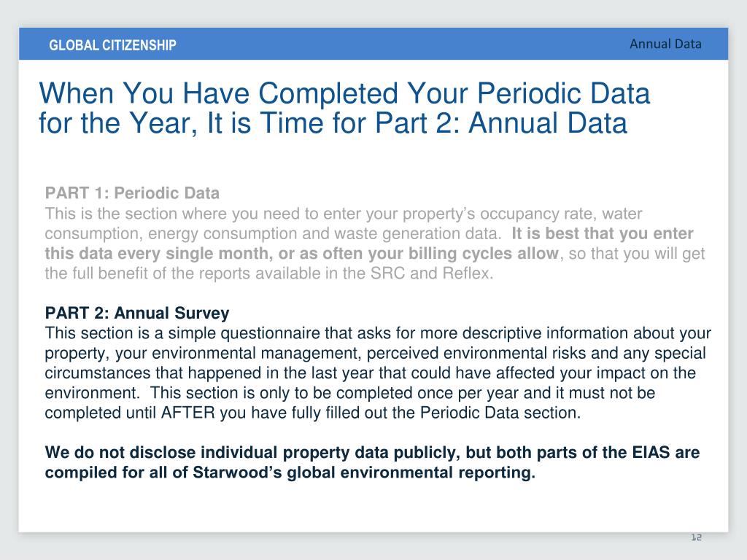Screen dimensions: 747x560
Task: Click bold text 'It is best that you enter'
Action: coord(603,233)
